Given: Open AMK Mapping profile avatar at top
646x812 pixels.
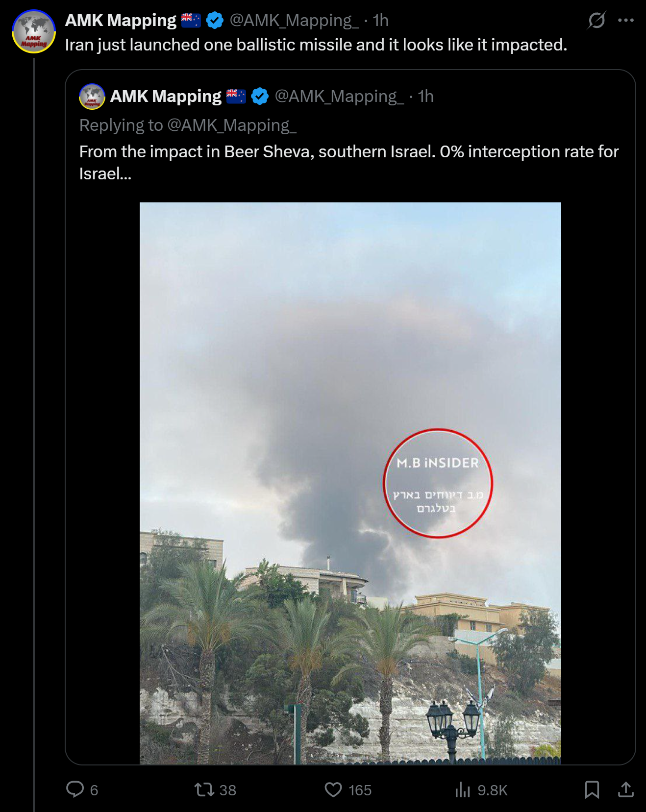Looking at the screenshot, I should [x=34, y=31].
